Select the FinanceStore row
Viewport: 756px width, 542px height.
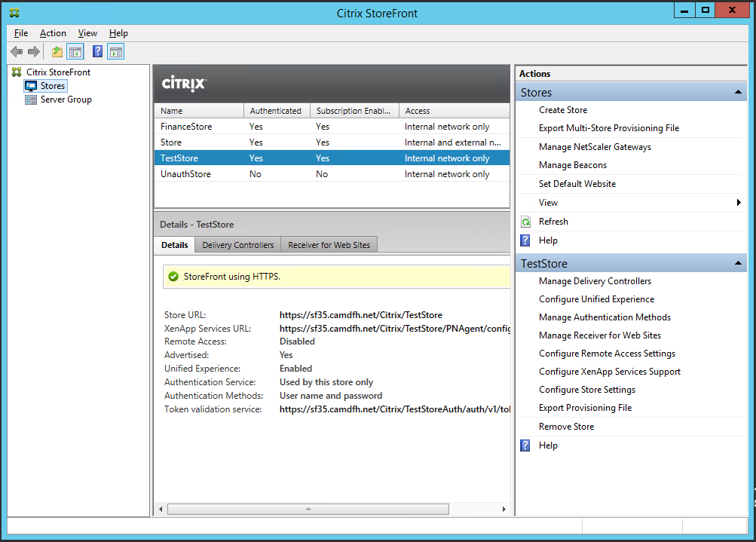point(186,127)
